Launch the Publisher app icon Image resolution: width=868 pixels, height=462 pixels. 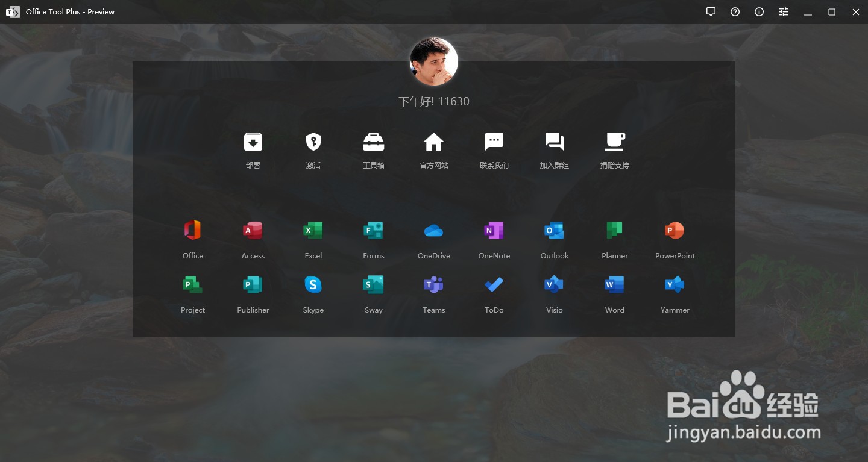[253, 284]
